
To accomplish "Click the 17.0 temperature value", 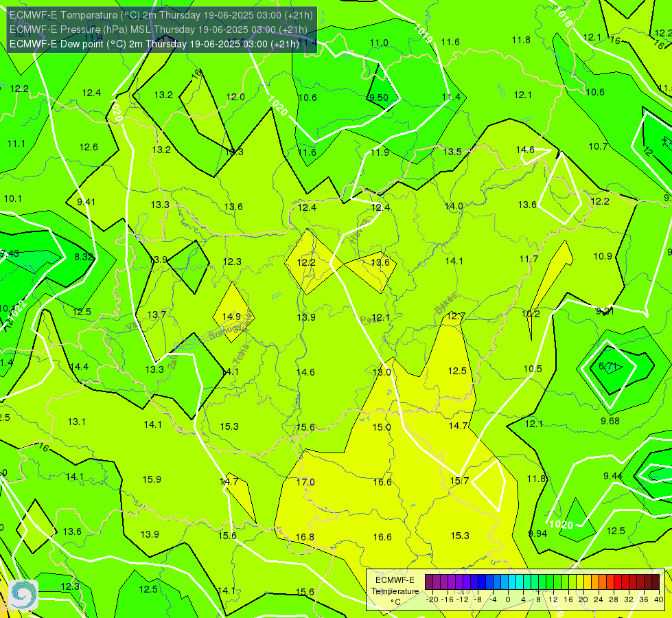I will pos(305,482).
